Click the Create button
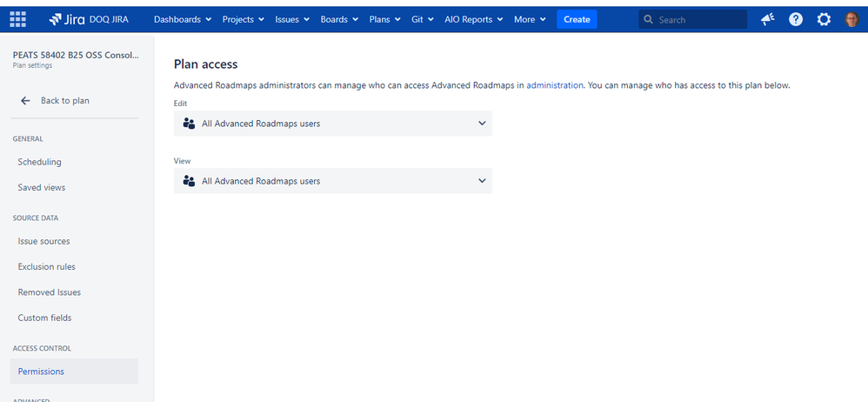The height and width of the screenshot is (402, 868). click(x=577, y=19)
